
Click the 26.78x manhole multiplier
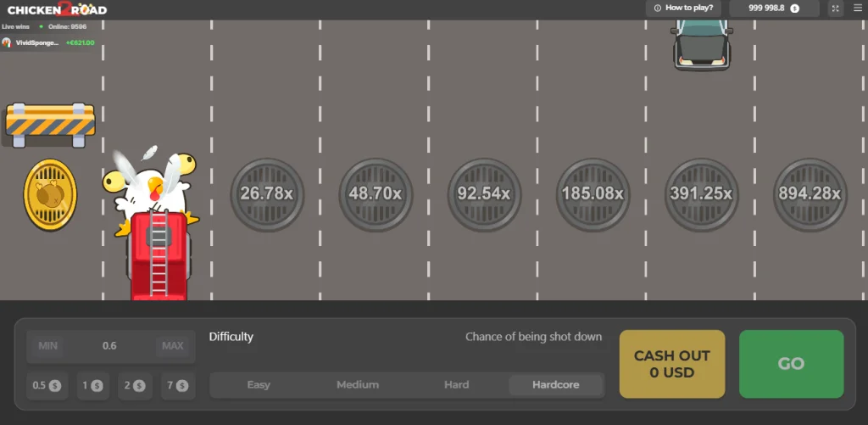(x=266, y=194)
